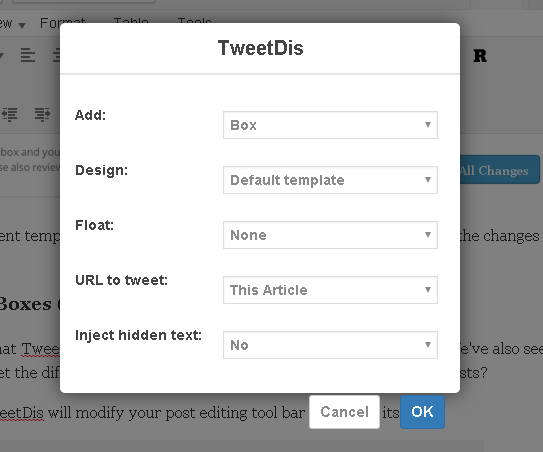Click the dropdown arrow beside the View menu

tap(22, 25)
